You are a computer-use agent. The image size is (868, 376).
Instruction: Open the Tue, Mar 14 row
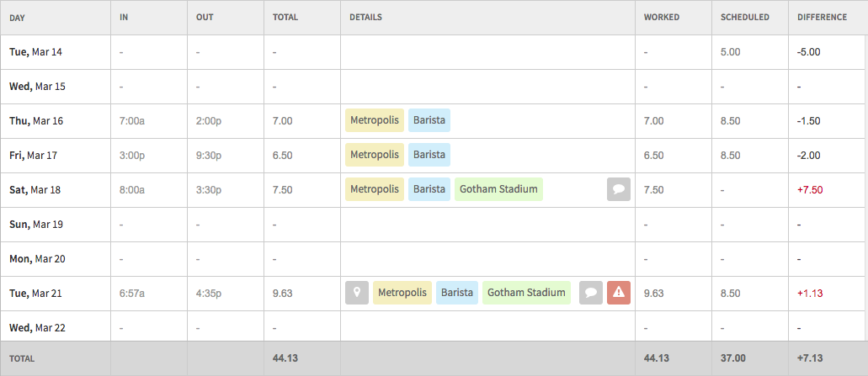[434, 52]
